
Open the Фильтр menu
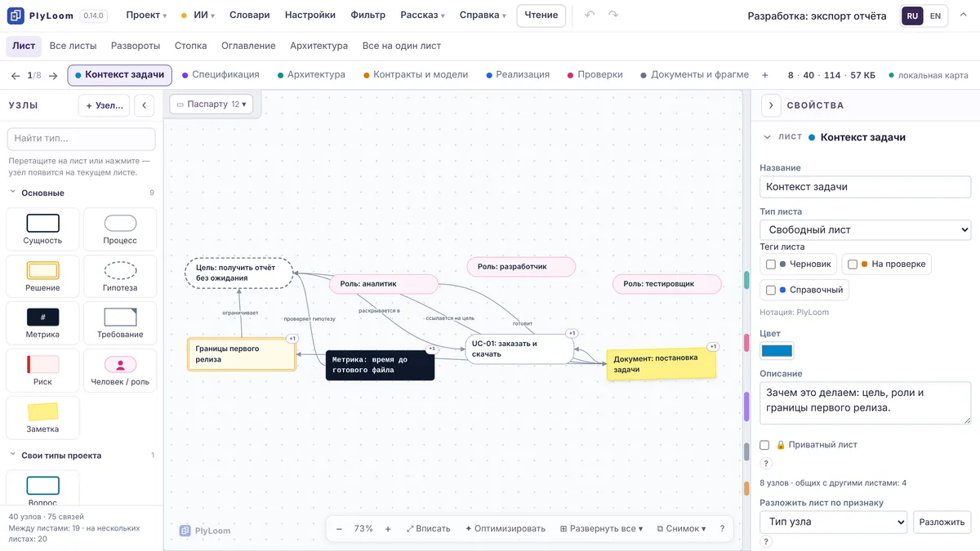tap(367, 16)
